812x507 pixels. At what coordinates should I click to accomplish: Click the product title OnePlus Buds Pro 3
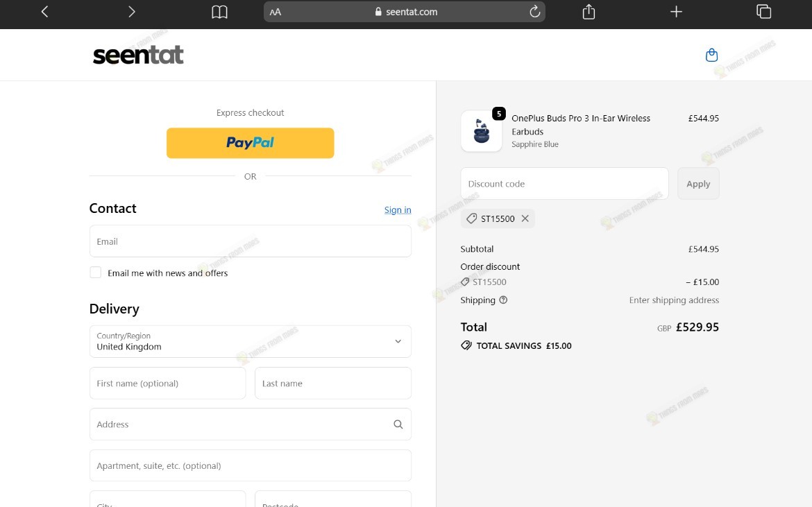tap(580, 125)
